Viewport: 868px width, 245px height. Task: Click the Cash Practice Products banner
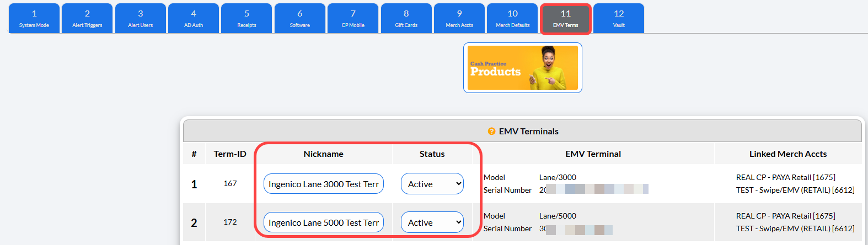point(523,68)
